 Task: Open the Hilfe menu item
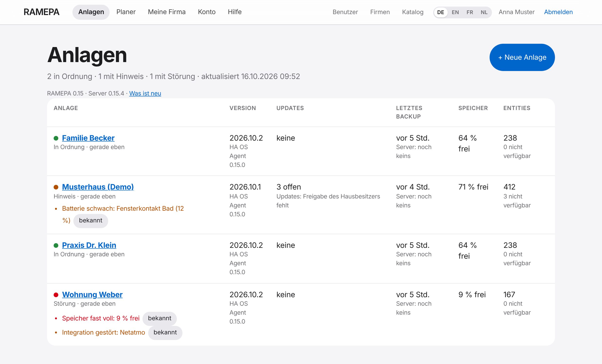[x=234, y=12]
